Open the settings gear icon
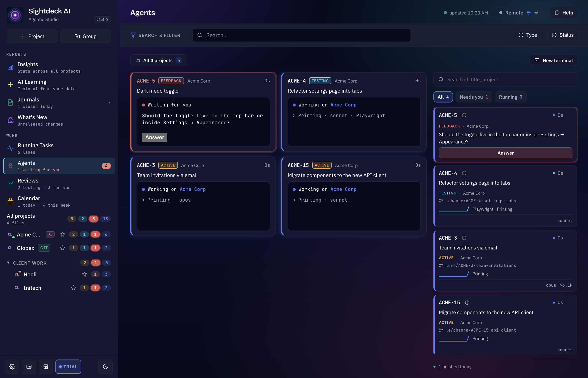Screen dimensions: 588x378 coord(12,366)
